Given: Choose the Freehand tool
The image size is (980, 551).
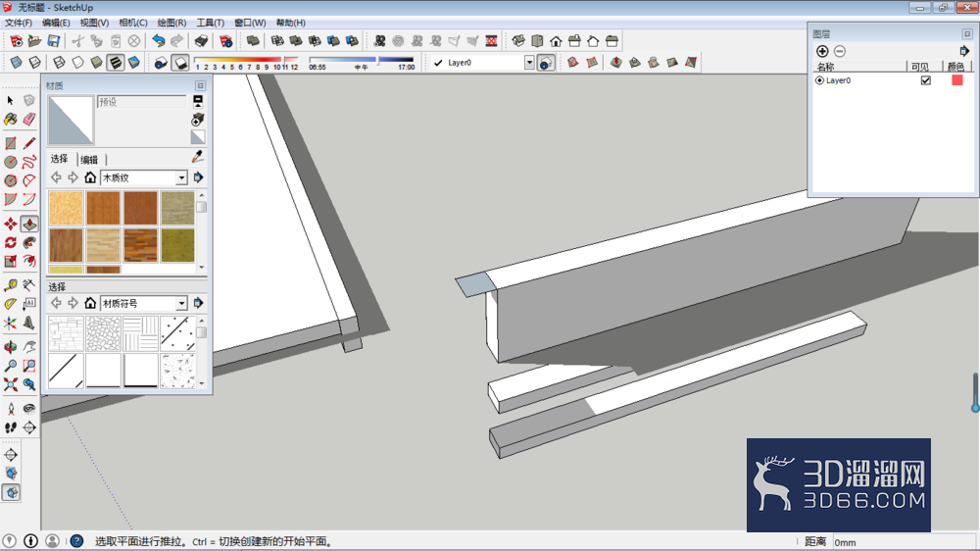Looking at the screenshot, I should (x=29, y=162).
